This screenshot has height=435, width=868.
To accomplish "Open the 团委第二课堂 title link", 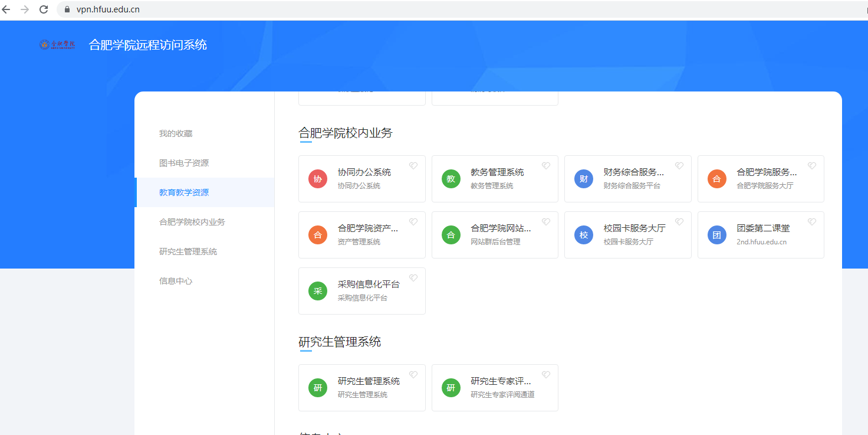I will pyautogui.click(x=763, y=228).
